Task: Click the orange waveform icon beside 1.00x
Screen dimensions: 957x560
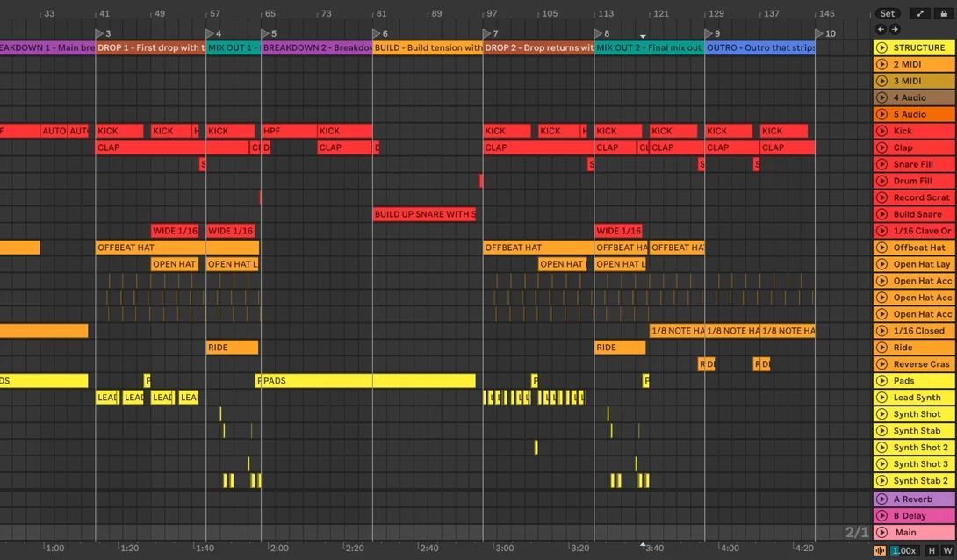Action: coord(880,550)
